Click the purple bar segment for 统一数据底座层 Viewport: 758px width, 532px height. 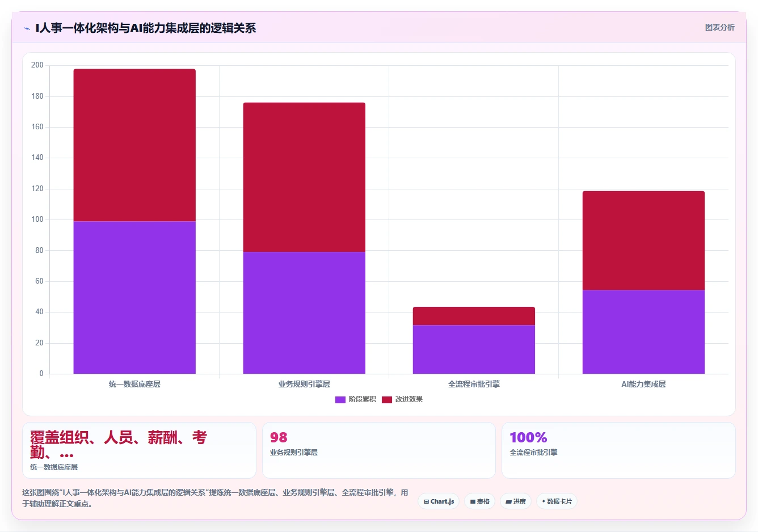click(x=134, y=297)
